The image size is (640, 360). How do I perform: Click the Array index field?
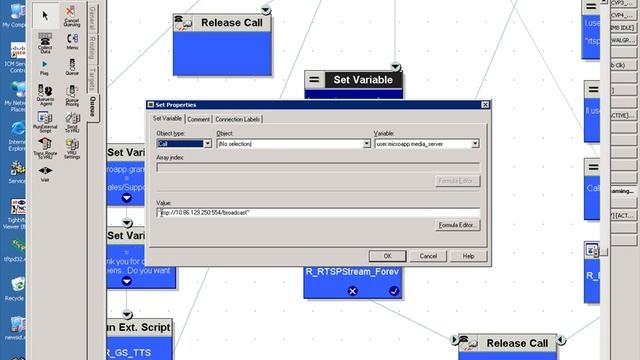click(x=318, y=167)
